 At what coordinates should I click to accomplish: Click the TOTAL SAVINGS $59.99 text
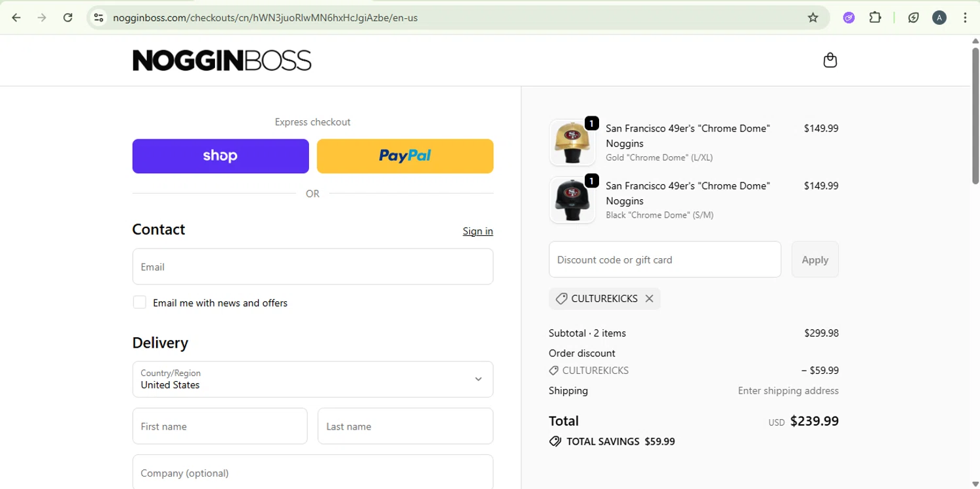coord(621,441)
